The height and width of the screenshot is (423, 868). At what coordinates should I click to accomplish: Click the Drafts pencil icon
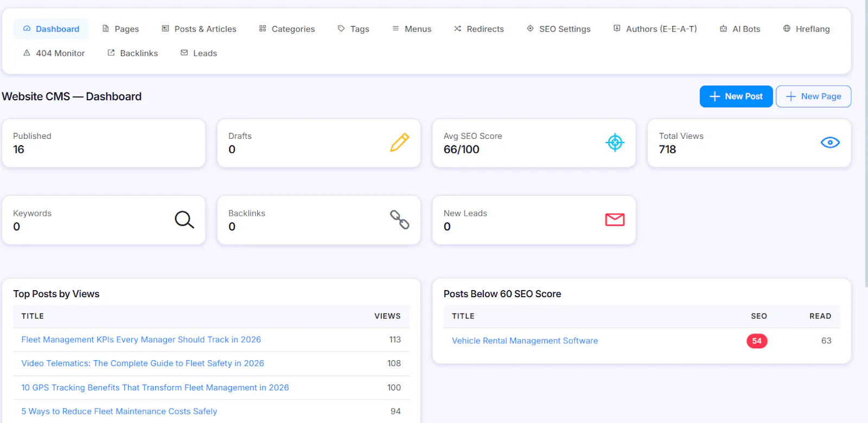(x=399, y=143)
